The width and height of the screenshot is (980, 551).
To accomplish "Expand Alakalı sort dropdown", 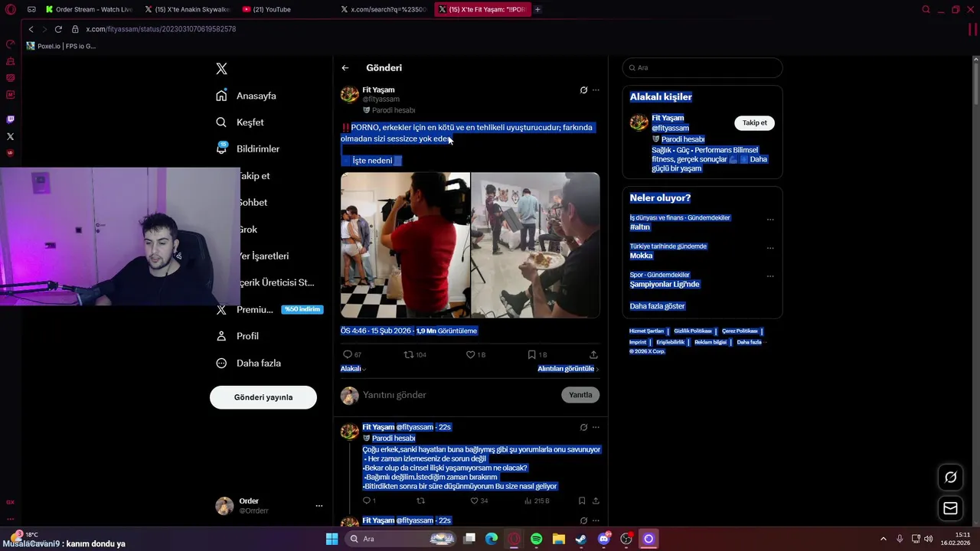I will pos(353,369).
